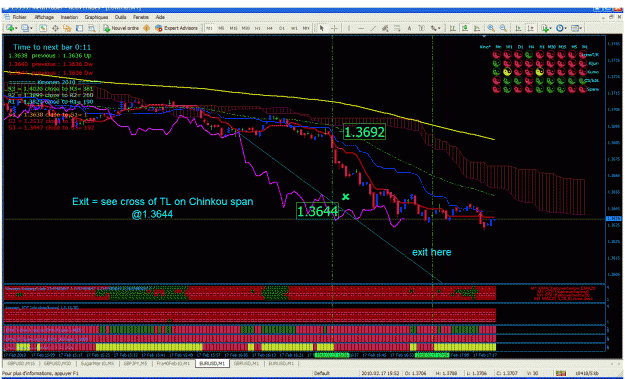This screenshot has height=379, width=625.
Task: Toggle the Navigator folder icon
Action: tap(67, 28)
